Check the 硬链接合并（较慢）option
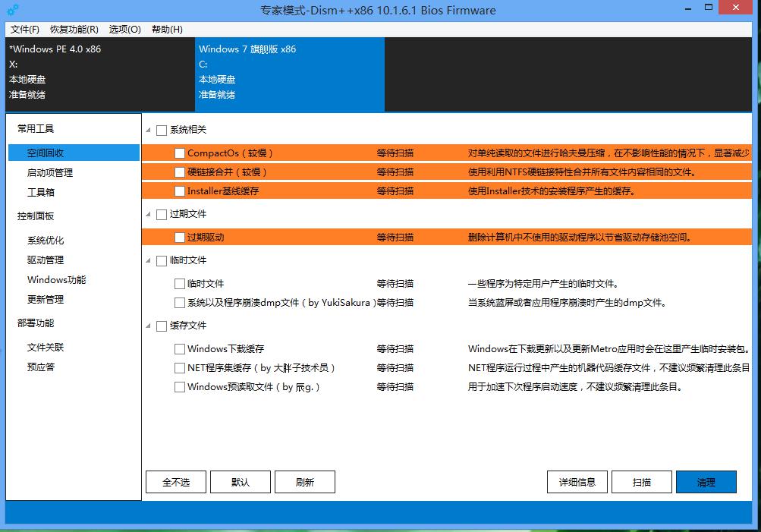The height and width of the screenshot is (532, 761). (x=179, y=172)
